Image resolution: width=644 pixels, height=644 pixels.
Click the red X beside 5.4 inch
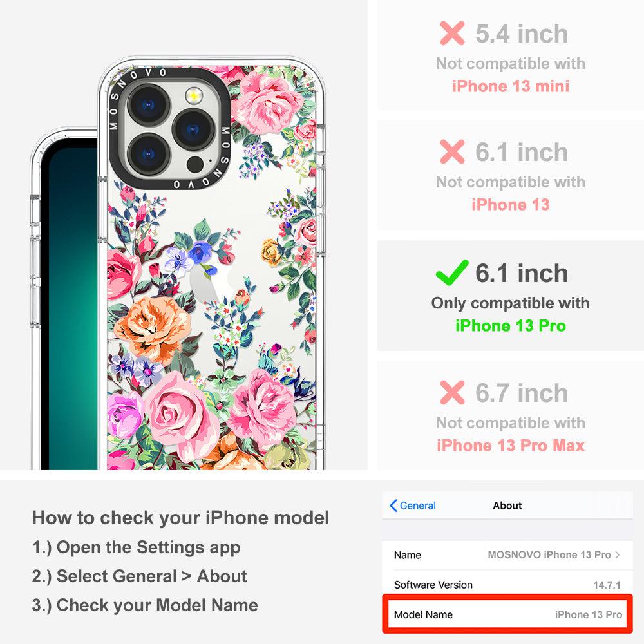tap(452, 33)
